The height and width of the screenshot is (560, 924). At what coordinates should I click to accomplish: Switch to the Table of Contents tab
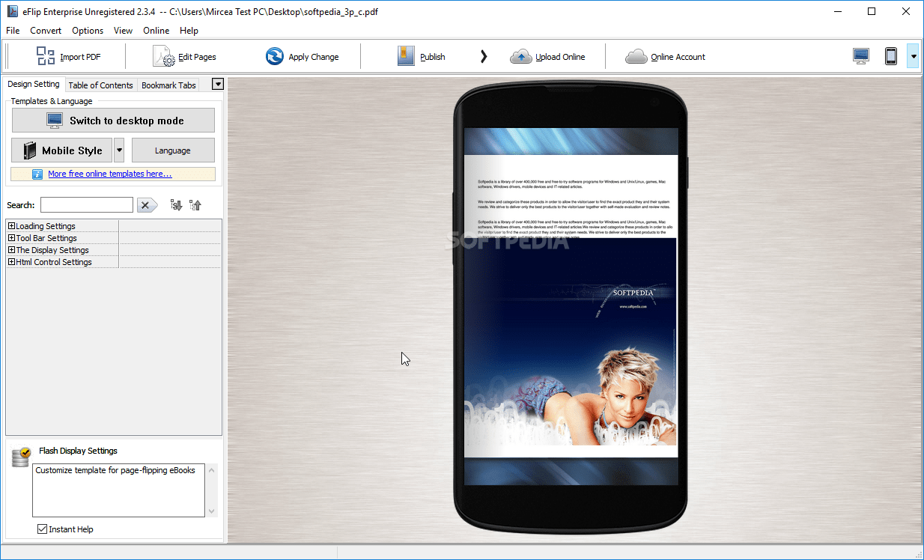100,85
